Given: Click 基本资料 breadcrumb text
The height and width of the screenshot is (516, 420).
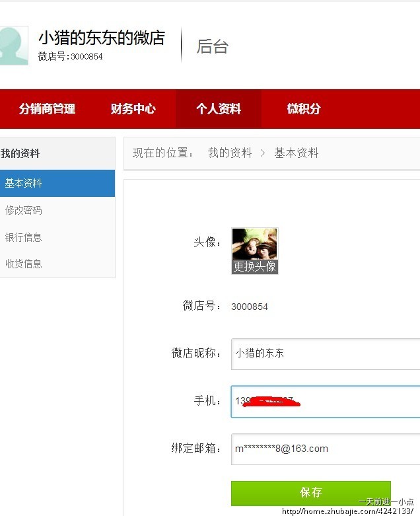Looking at the screenshot, I should tap(297, 153).
